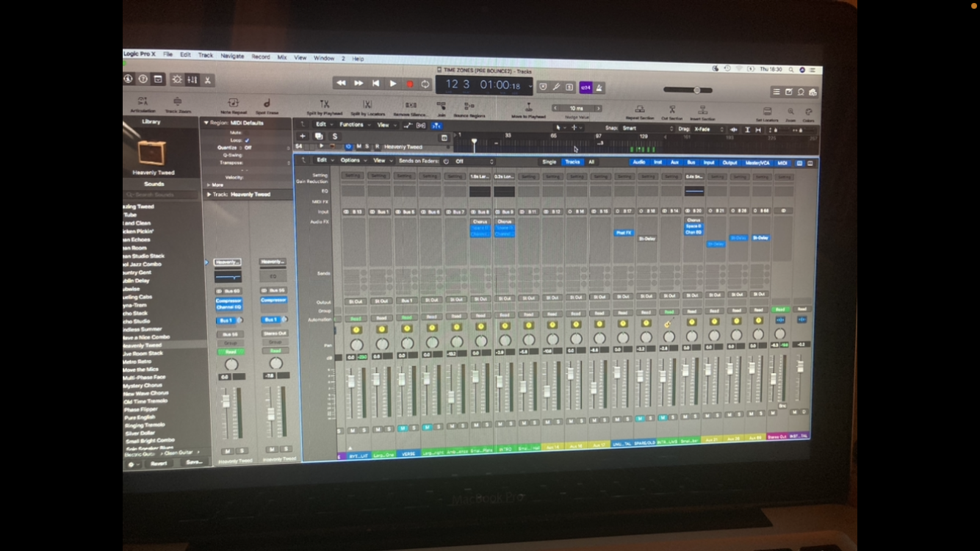
Task: Open the Loop Browser icon
Action: click(x=801, y=92)
